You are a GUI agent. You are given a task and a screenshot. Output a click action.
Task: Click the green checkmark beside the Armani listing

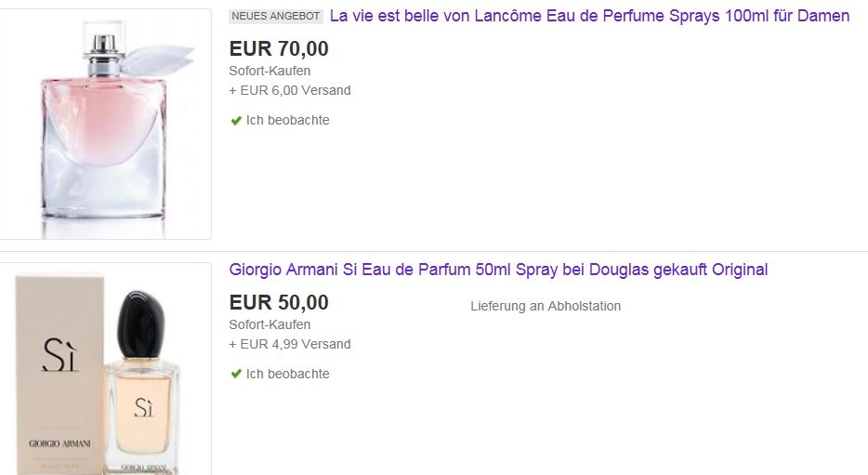tap(236, 374)
